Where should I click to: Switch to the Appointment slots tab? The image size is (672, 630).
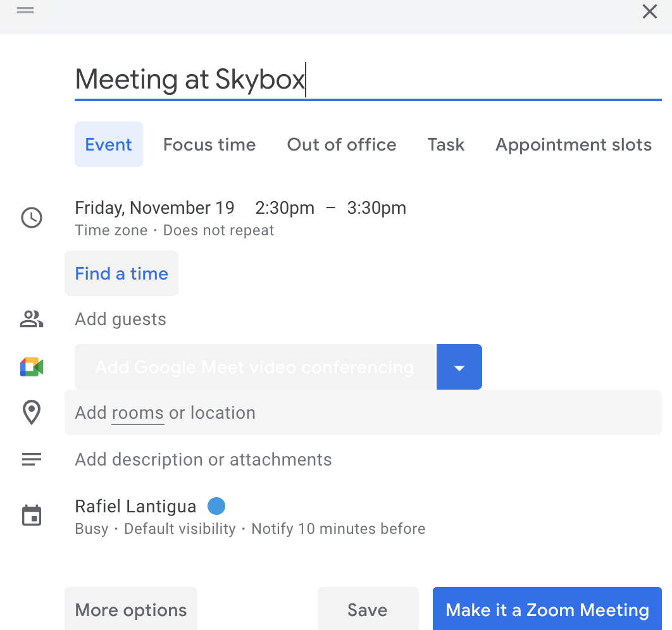click(573, 144)
